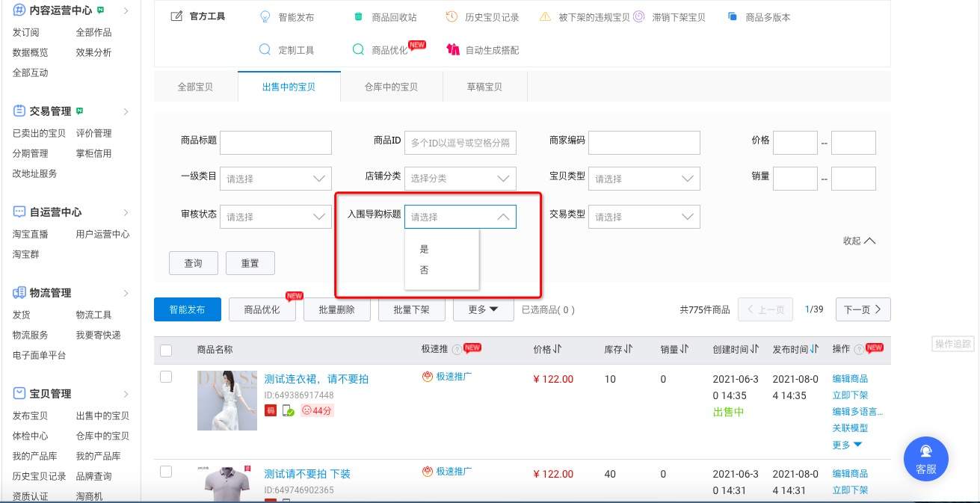Check the box for 测试请不要拍 下装 row
The height and width of the screenshot is (503, 980).
166,471
